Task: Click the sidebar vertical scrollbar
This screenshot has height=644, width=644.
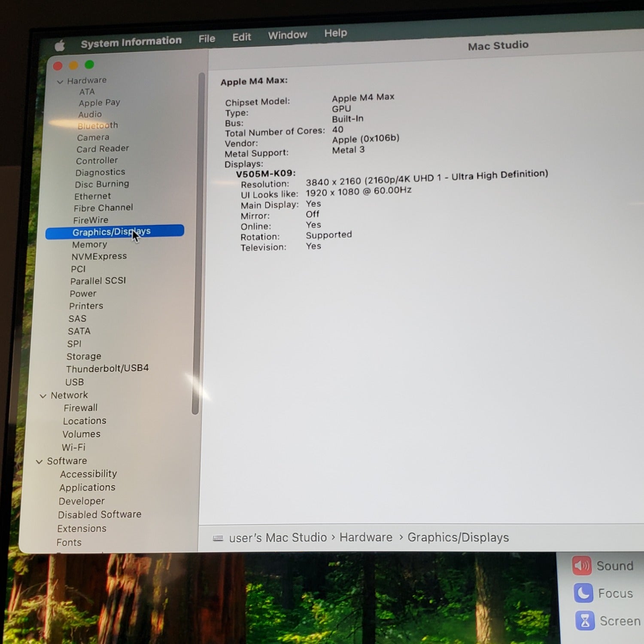Action: pyautogui.click(x=198, y=243)
